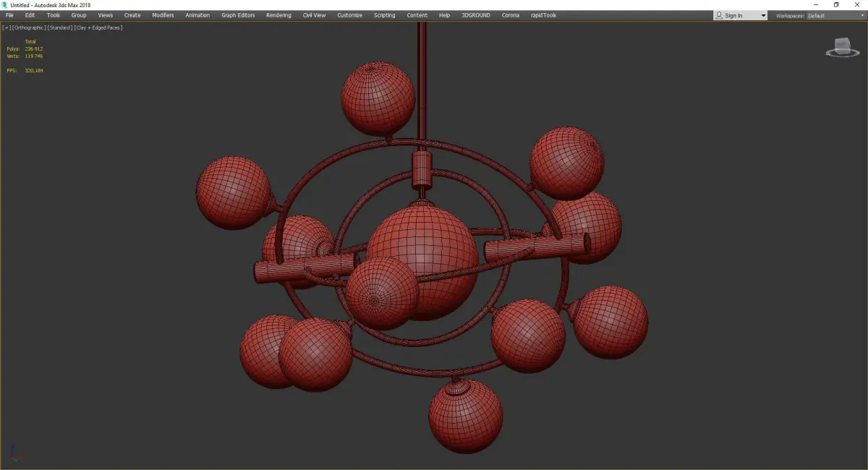This screenshot has height=470, width=868.
Task: Open the Modifiers menu
Action: coord(163,15)
